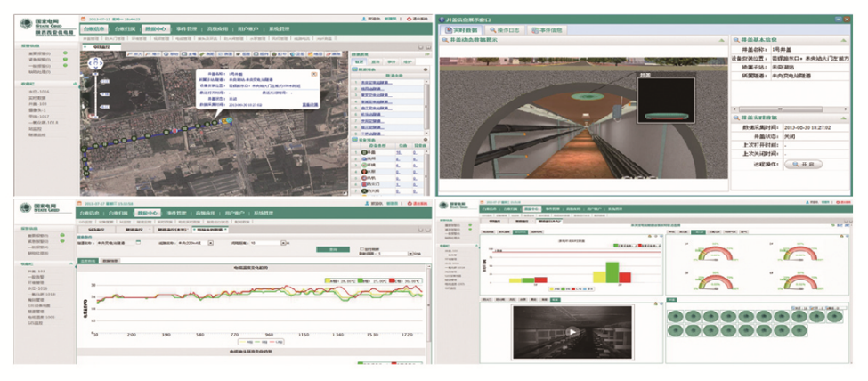868x381 pixels.
Task: Switch to satellite imagery (卫图) on the map toolbar
Action: [297, 53]
